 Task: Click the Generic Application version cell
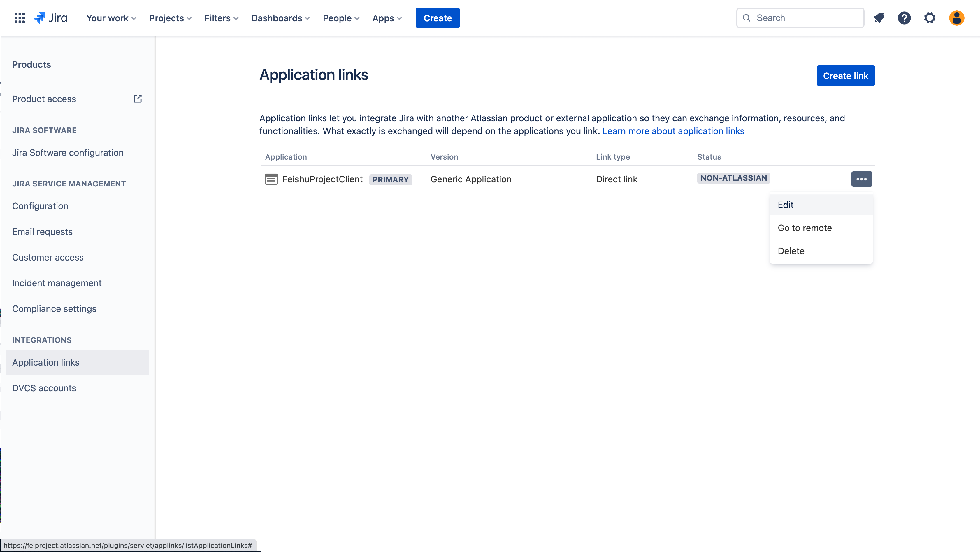[470, 179]
